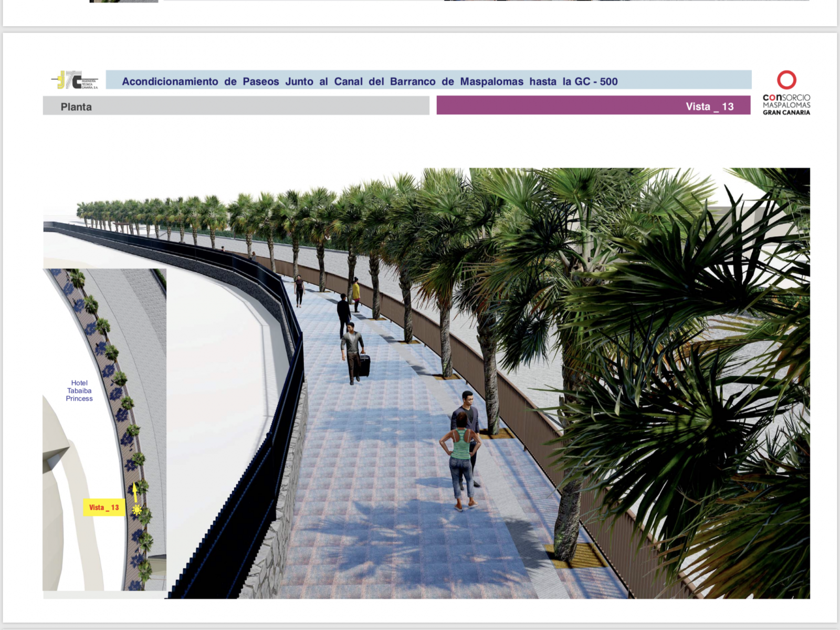Click the person in yellow shirt
This screenshot has width=840, height=630.
pos(356,294)
